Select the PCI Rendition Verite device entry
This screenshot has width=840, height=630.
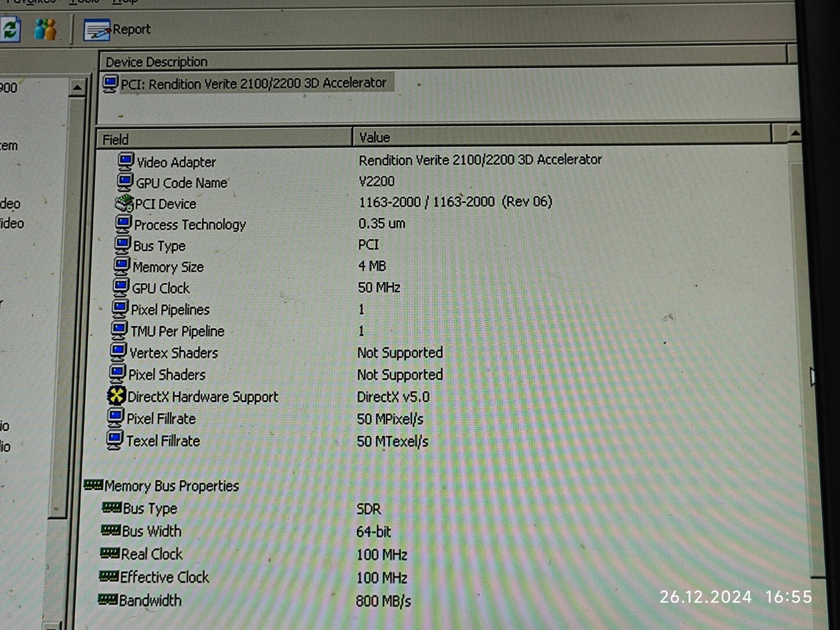pyautogui.click(x=253, y=84)
